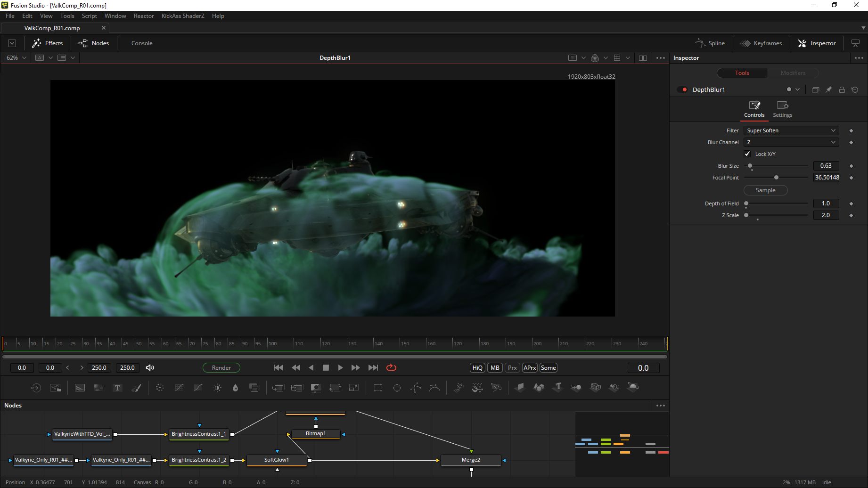This screenshot has height=488, width=868.
Task: Toggle HiQ high quality mode
Action: coord(477,368)
